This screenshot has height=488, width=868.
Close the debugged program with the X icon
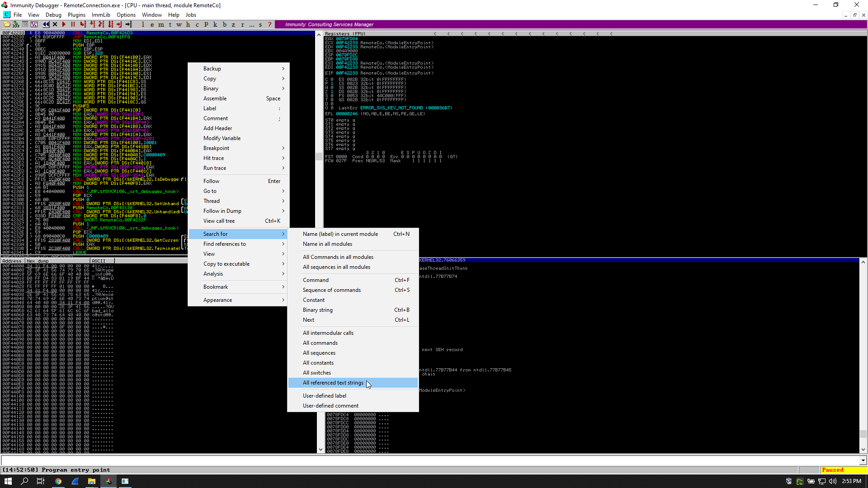click(x=55, y=24)
